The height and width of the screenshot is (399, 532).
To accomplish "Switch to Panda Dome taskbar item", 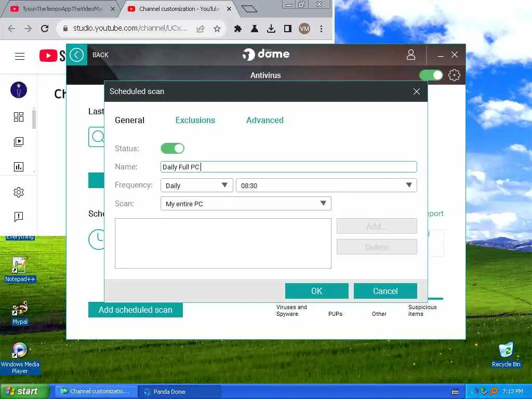I will 179,392.
